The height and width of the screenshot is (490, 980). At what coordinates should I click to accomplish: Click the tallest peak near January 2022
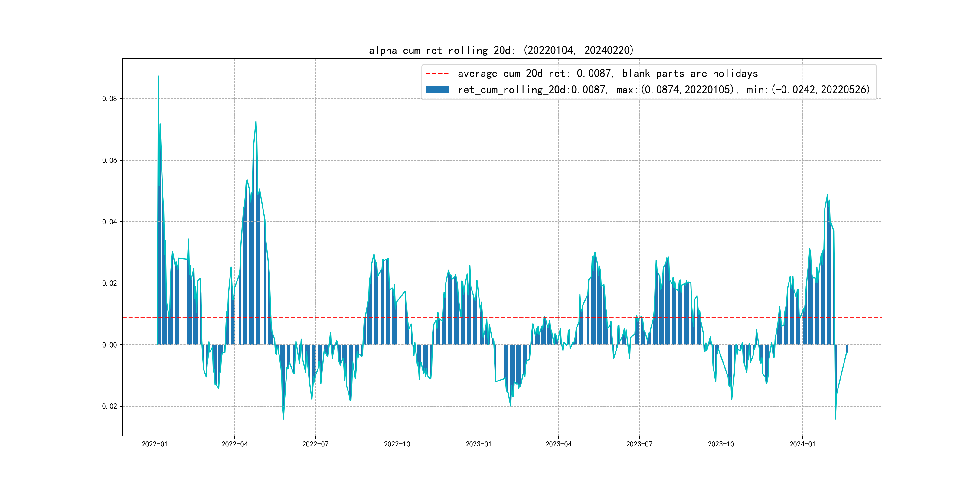pos(158,77)
